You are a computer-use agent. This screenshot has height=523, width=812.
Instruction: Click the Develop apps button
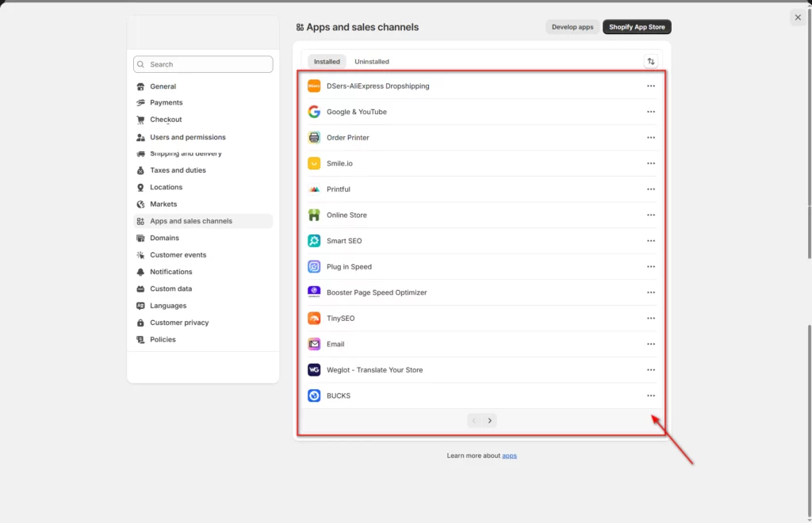(573, 27)
